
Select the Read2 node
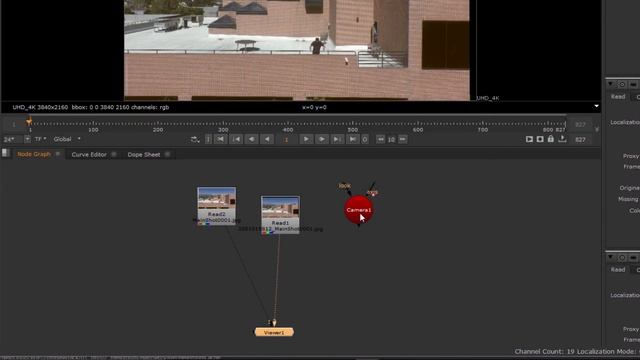click(216, 205)
